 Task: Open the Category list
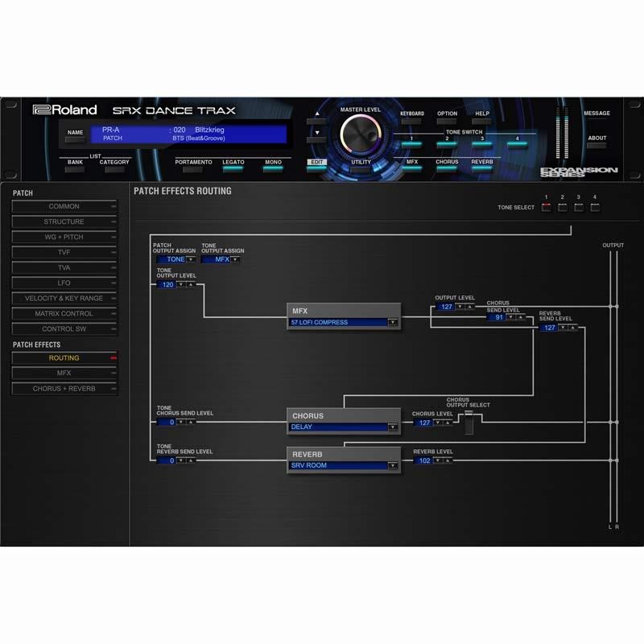[114, 169]
